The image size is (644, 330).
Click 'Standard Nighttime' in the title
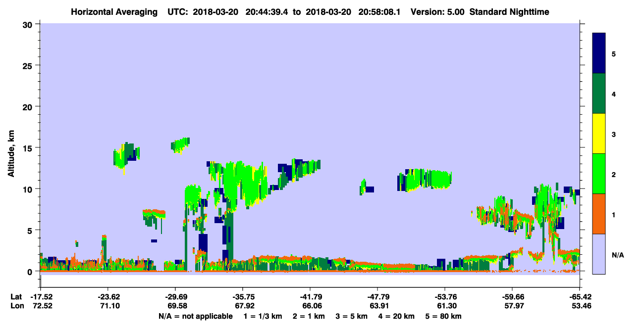(509, 12)
